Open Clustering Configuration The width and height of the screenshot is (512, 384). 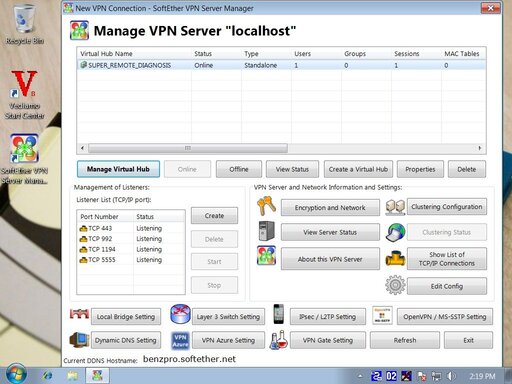click(x=447, y=207)
